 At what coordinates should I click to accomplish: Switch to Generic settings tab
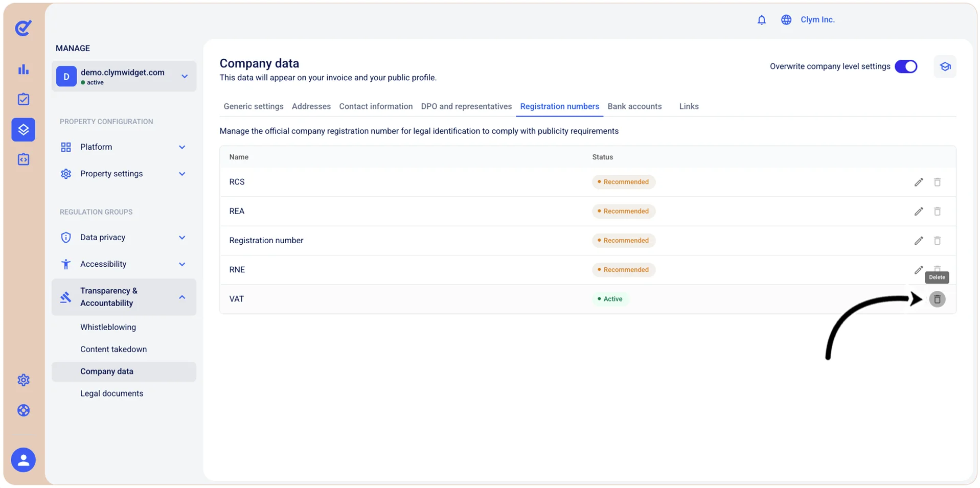click(254, 106)
